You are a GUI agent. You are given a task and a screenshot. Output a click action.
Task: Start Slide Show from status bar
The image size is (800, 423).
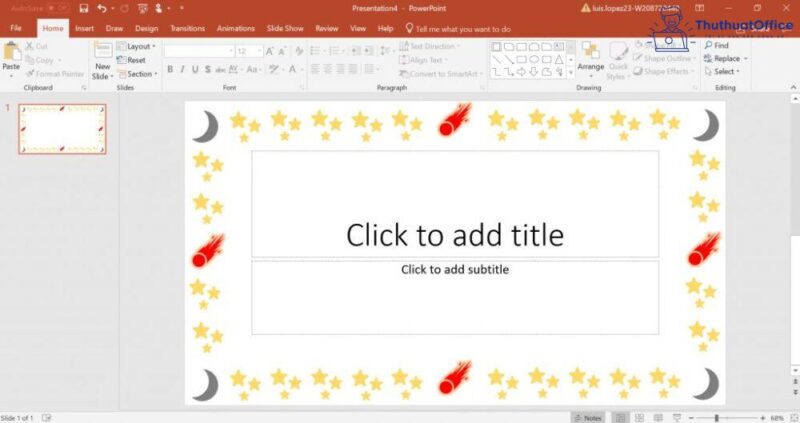tap(677, 418)
